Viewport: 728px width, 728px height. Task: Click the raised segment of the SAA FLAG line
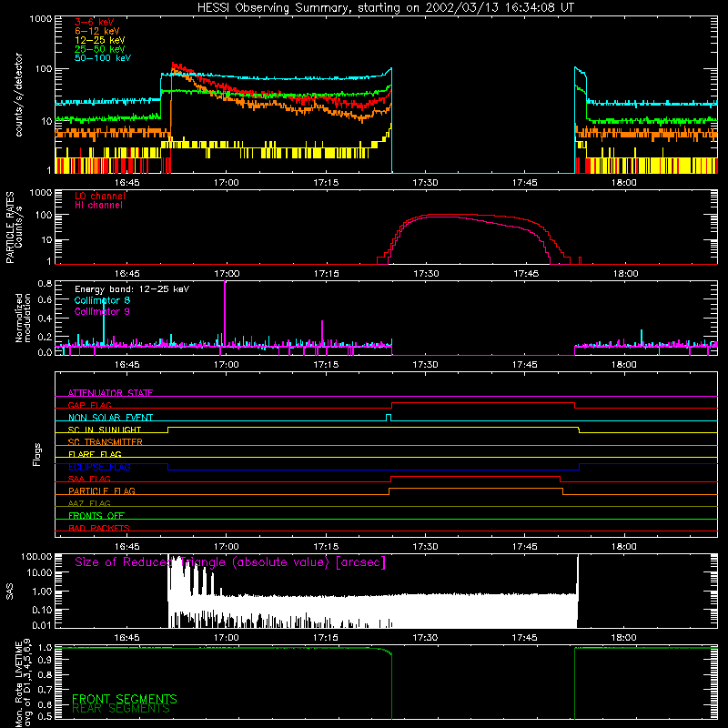coord(475,476)
